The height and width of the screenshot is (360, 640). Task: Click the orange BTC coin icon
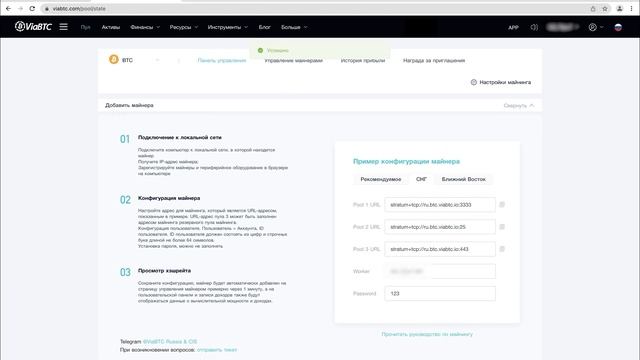point(113,60)
